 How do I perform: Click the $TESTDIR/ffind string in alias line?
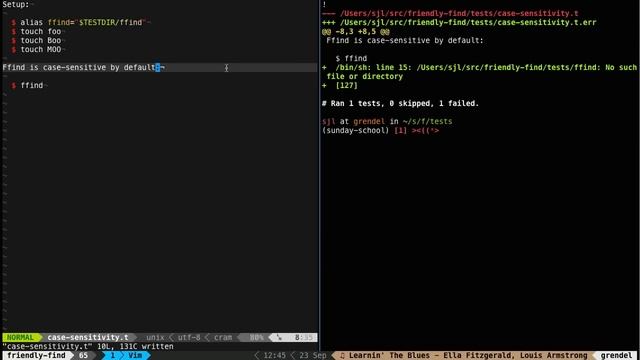[110, 22]
